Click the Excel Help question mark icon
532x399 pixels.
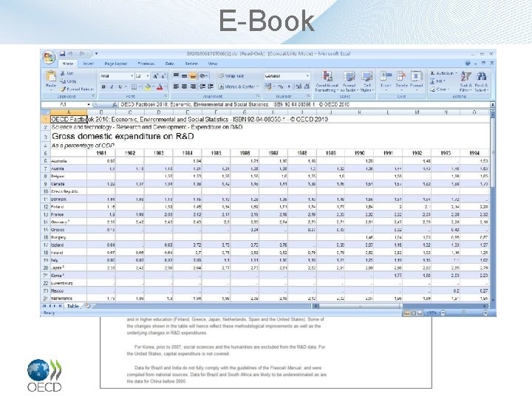coord(468,63)
